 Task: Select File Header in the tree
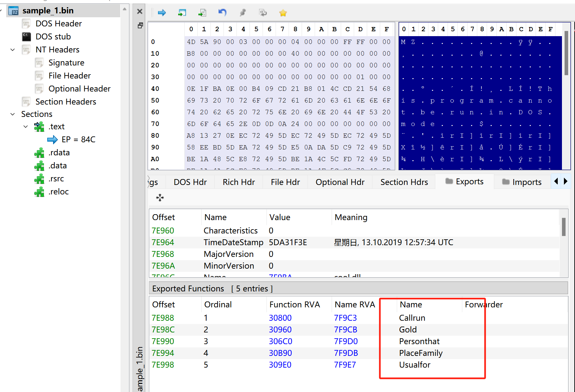pyautogui.click(x=70, y=76)
